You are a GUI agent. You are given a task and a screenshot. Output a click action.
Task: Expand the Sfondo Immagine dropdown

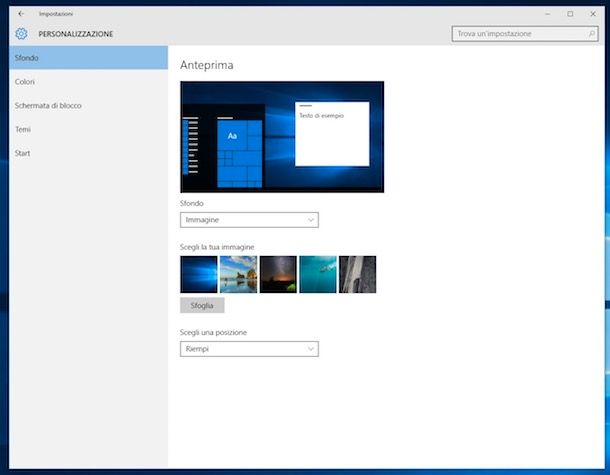pos(249,220)
